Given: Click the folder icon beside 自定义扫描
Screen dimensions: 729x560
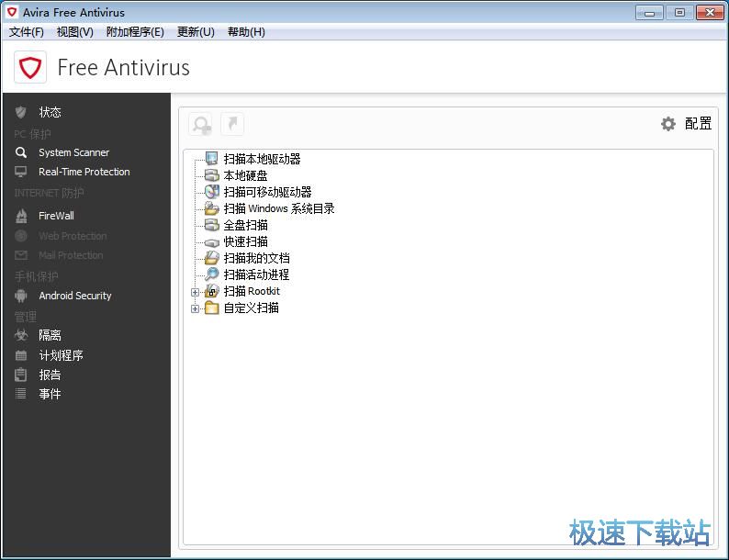Looking at the screenshot, I should 211,308.
